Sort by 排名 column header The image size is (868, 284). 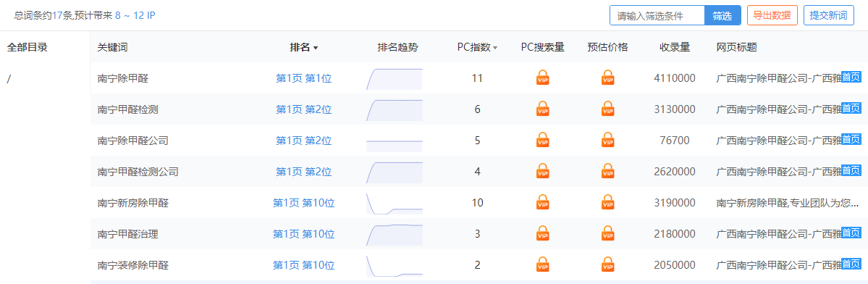[304, 48]
